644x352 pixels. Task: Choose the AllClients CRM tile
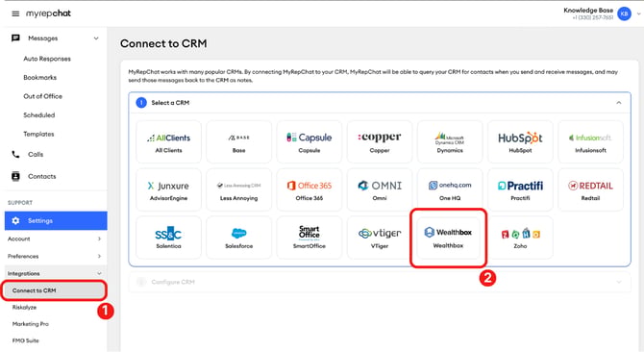168,141
